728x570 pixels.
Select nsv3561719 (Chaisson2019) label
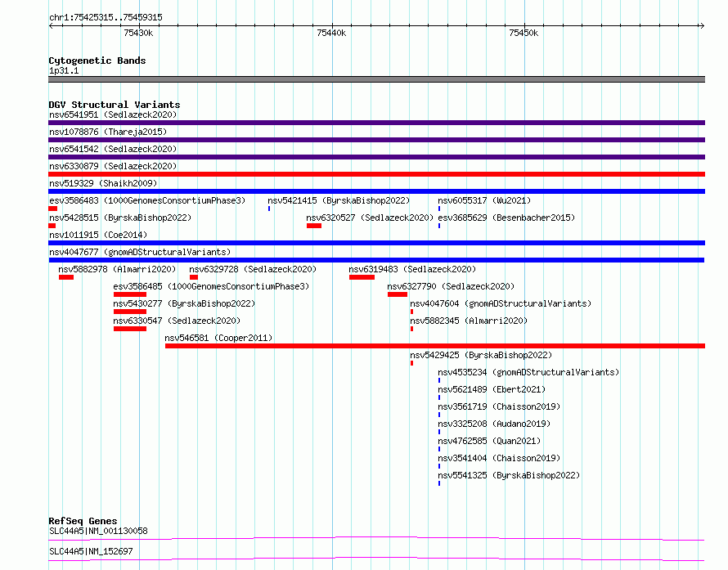point(499,406)
